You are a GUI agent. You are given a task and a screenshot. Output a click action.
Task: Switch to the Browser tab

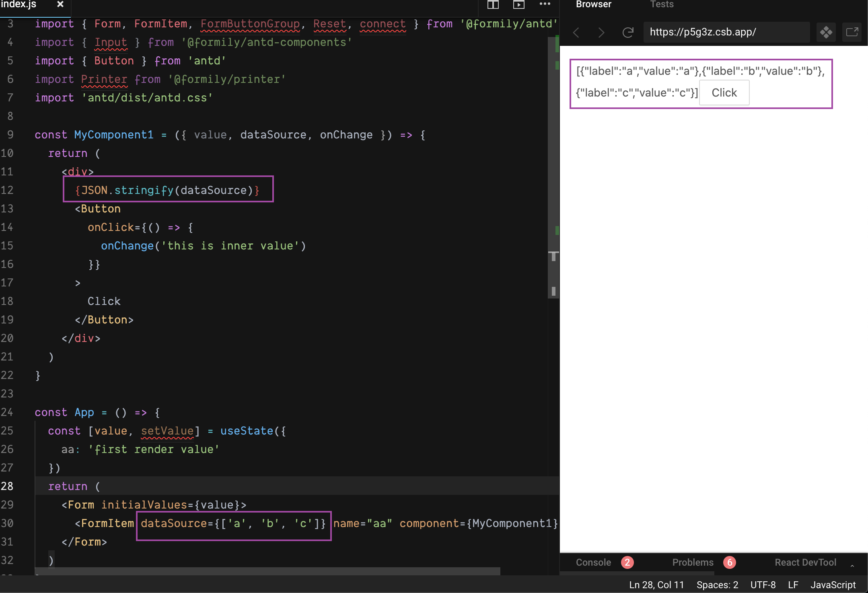593,4
